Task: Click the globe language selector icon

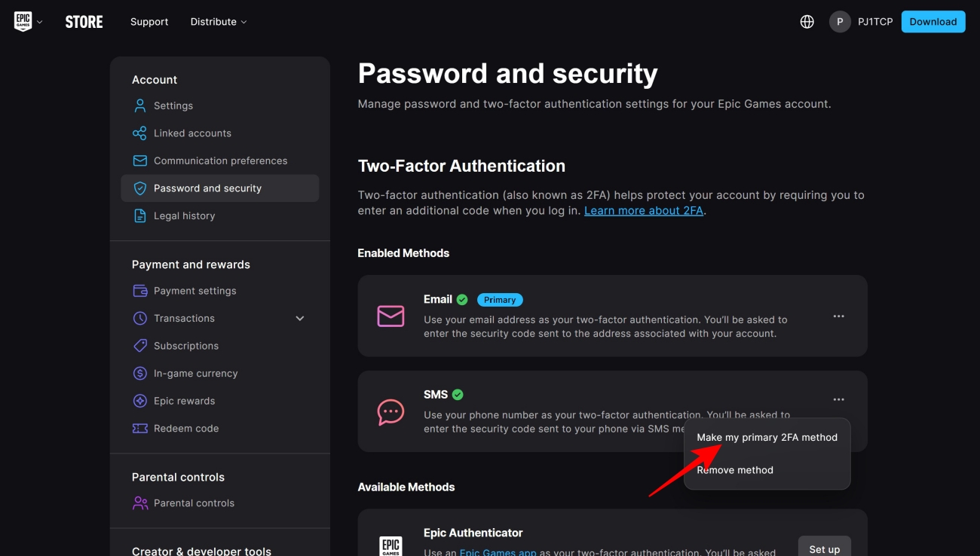Action: [x=807, y=22]
